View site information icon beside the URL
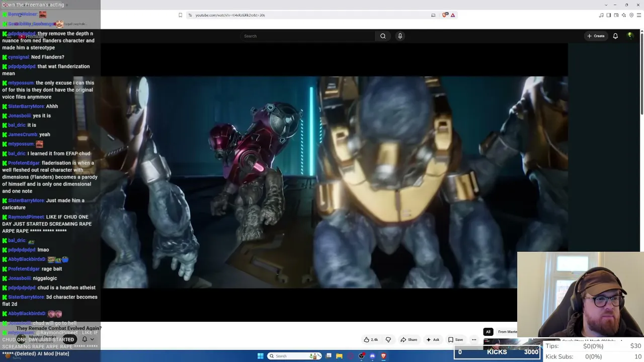Screen dimensions: 644x362 point(190,15)
